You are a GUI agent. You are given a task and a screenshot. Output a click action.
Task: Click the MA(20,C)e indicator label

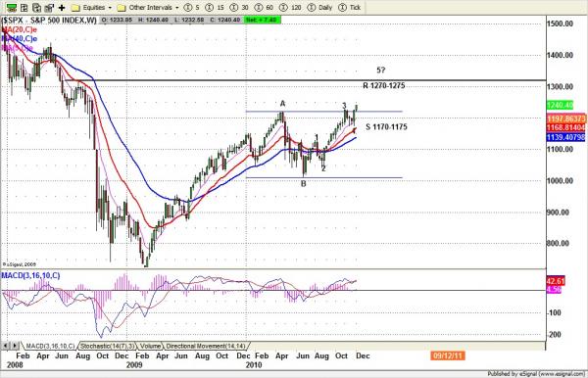(20, 29)
